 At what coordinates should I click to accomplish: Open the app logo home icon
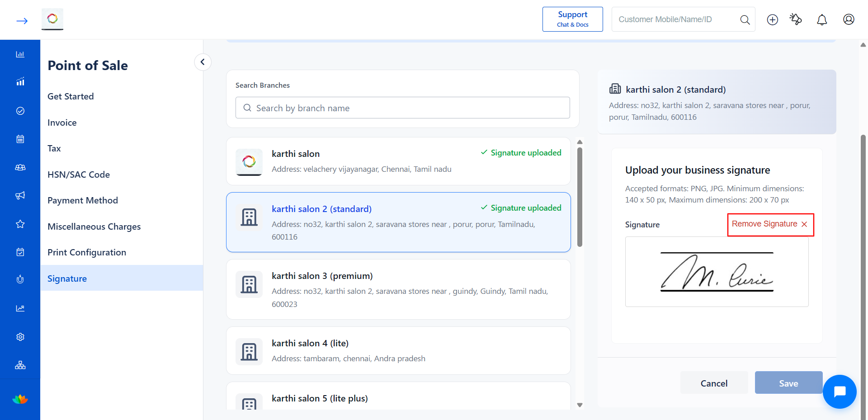[52, 19]
